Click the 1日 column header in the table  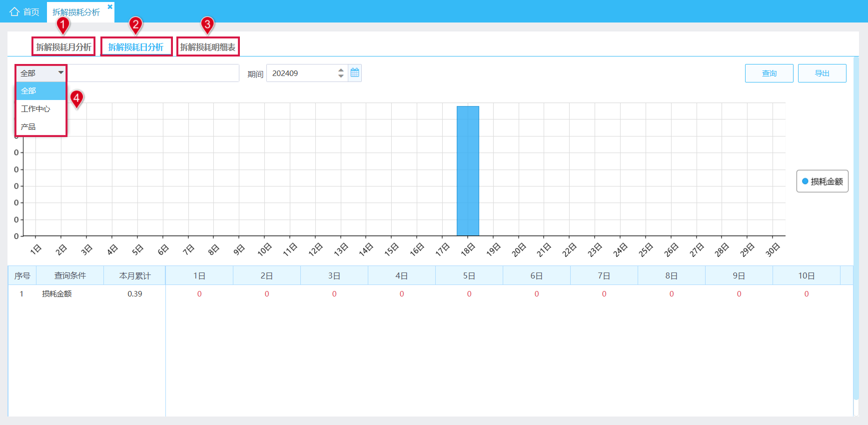[x=199, y=275]
